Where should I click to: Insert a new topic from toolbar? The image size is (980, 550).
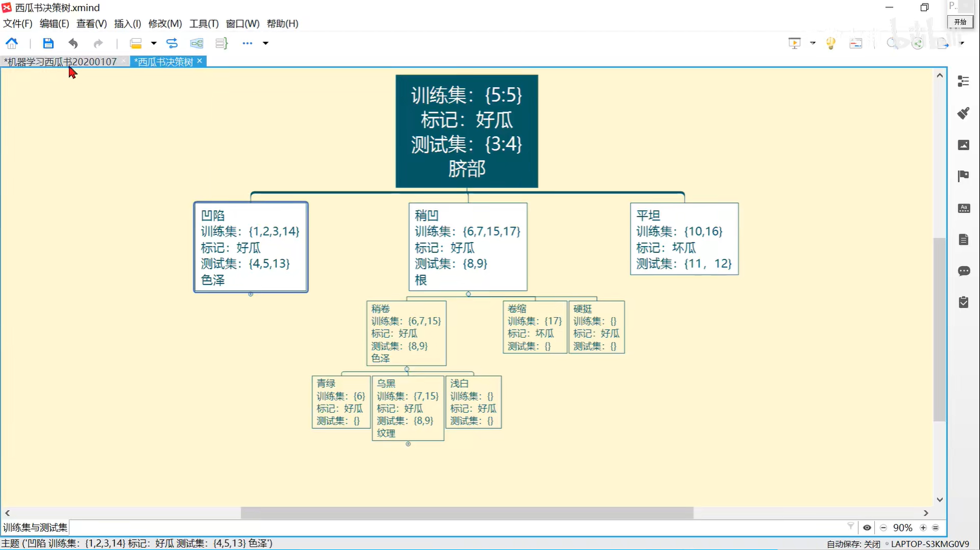(136, 43)
